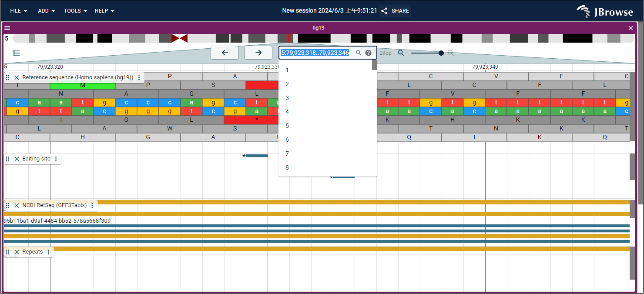Pan right with the forward arrow button
This screenshot has width=644, height=294.
point(258,53)
